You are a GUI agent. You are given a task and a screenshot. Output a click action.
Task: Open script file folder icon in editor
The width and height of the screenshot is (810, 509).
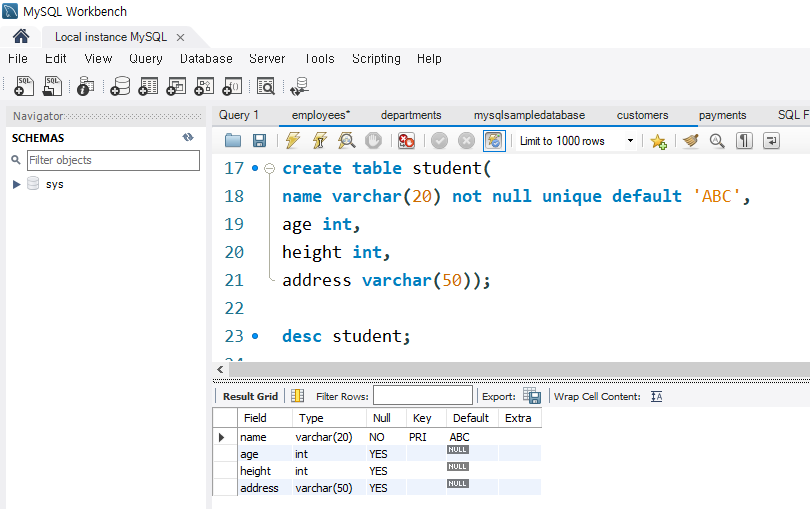(233, 141)
